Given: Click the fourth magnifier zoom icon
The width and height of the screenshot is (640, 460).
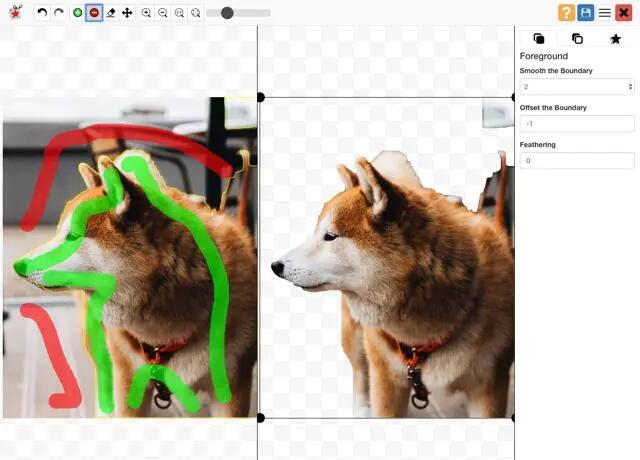Looking at the screenshot, I should click(x=195, y=13).
